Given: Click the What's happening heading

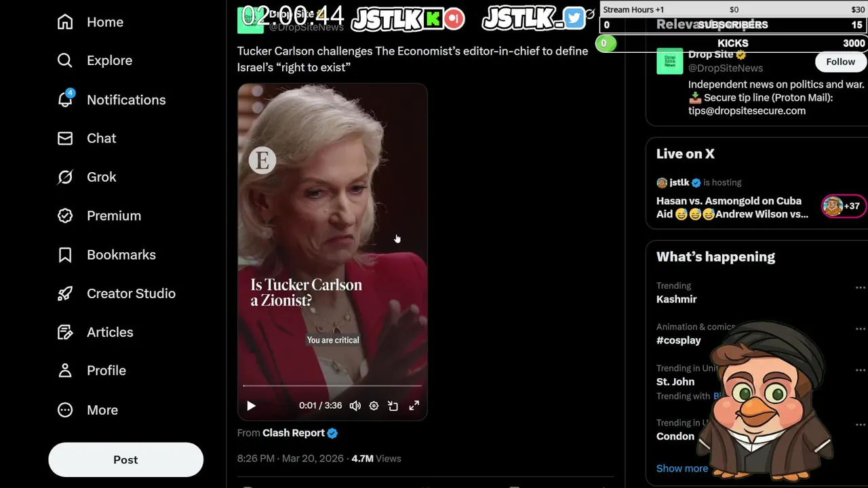Looking at the screenshot, I should click(x=715, y=257).
